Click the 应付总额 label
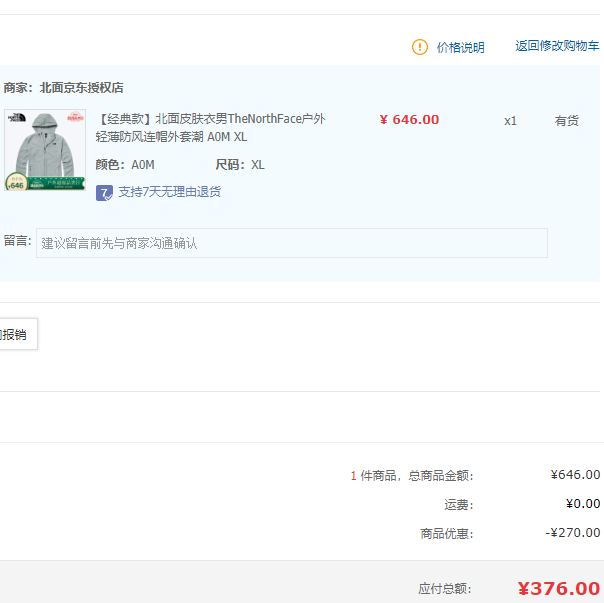The width and height of the screenshot is (604, 603). tap(445, 589)
